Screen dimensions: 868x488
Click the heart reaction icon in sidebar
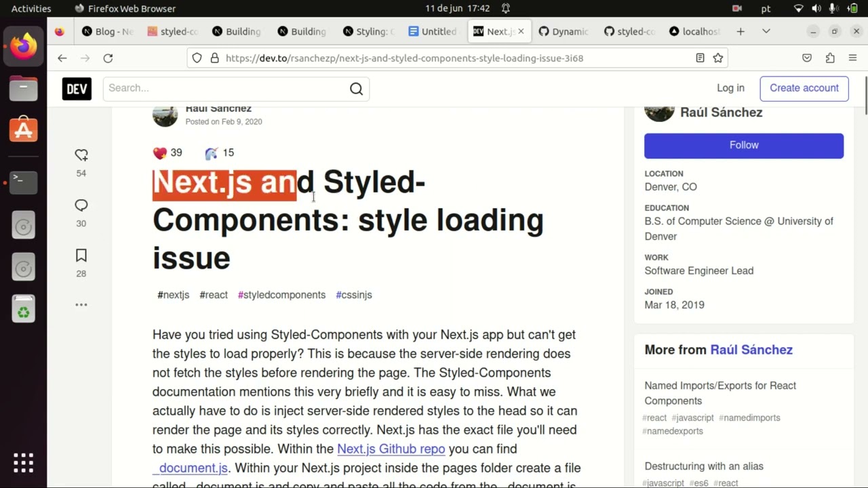pyautogui.click(x=81, y=155)
